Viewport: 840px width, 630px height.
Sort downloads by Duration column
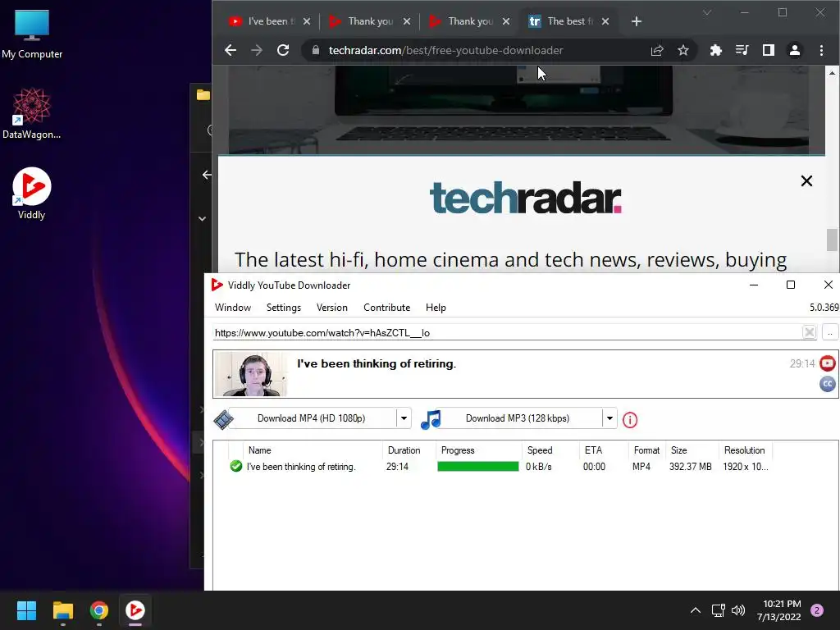pos(409,450)
